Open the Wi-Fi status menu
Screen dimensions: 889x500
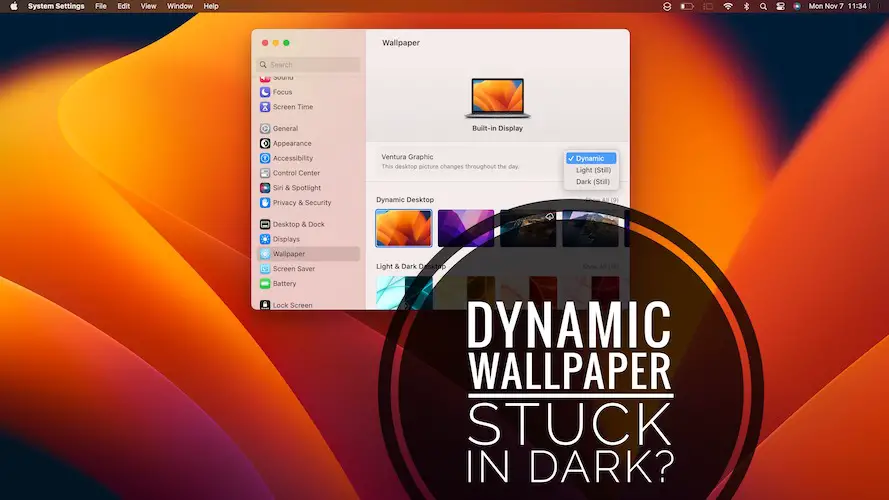click(728, 6)
